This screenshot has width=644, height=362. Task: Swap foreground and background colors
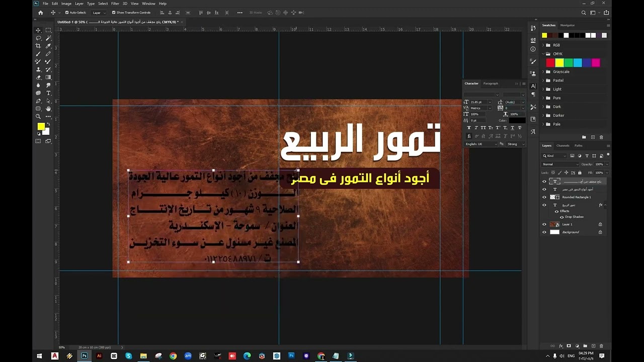[x=48, y=124]
